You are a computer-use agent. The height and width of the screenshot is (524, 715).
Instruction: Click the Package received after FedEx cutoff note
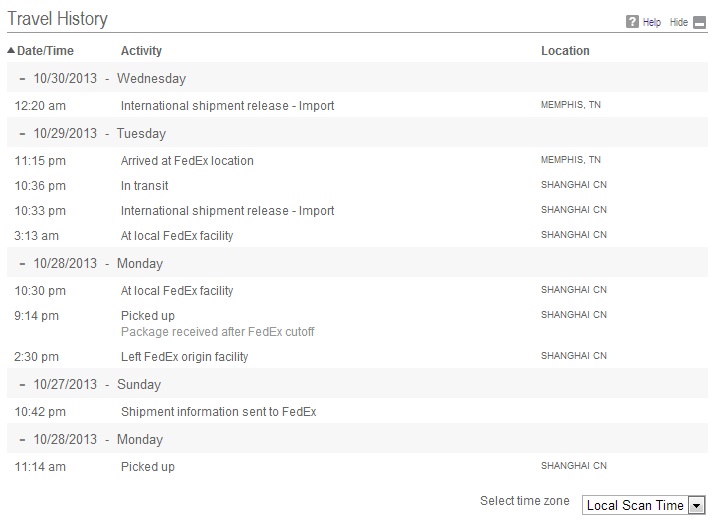pyautogui.click(x=218, y=332)
